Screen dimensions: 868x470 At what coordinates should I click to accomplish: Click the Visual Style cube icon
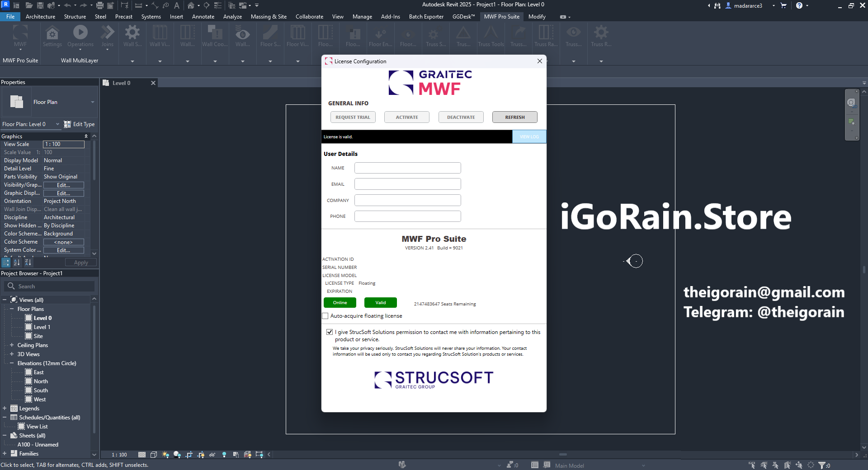[x=154, y=455]
